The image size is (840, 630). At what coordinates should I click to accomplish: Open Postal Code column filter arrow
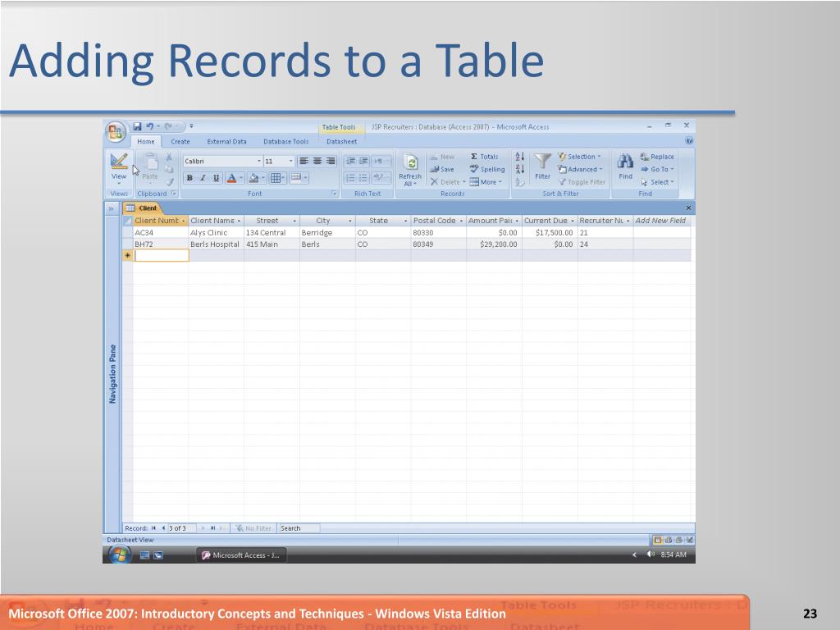(x=461, y=221)
